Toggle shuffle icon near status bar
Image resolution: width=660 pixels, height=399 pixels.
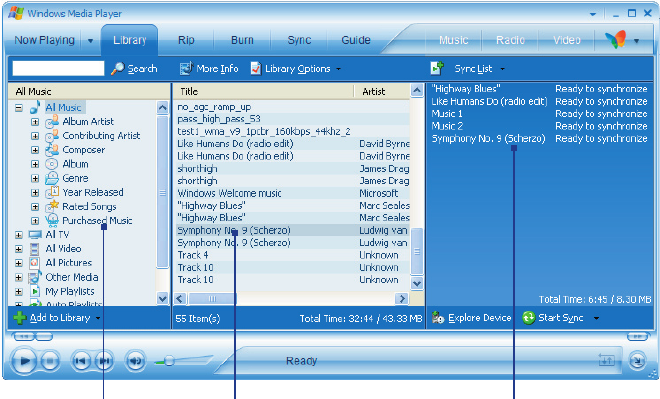607,360
